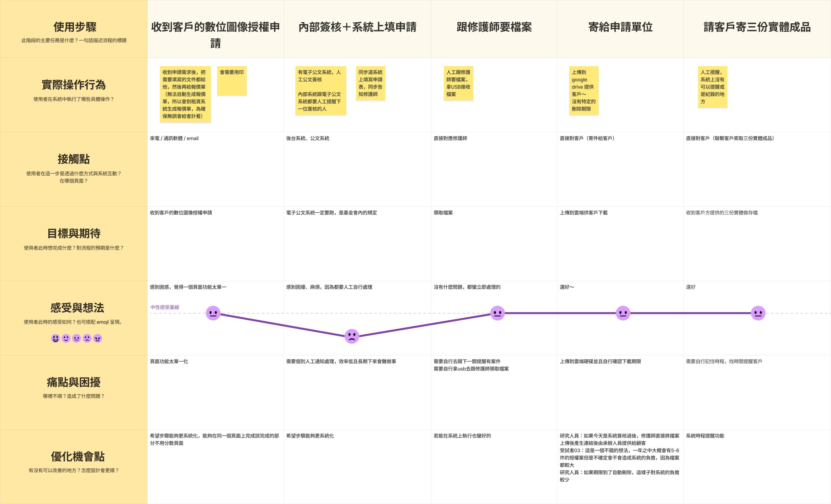Select the slight-smile emoji in the legend
The width and height of the screenshot is (831, 504).
[x=66, y=338]
